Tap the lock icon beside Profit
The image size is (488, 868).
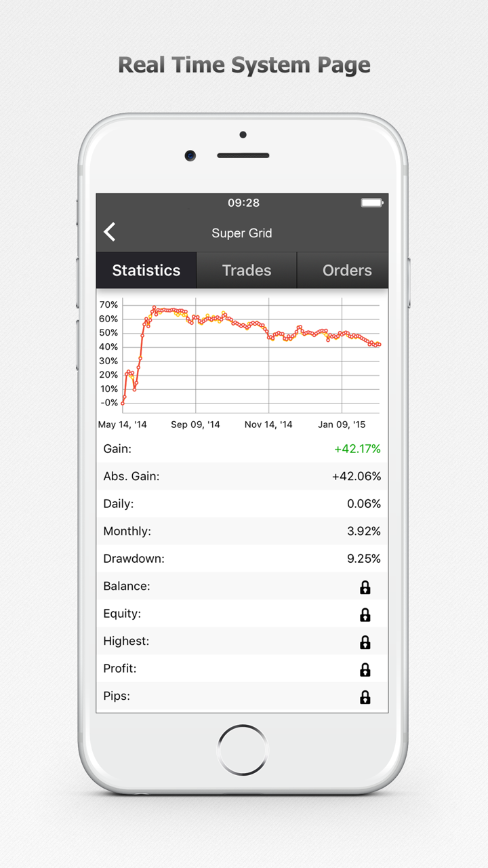pos(365,669)
